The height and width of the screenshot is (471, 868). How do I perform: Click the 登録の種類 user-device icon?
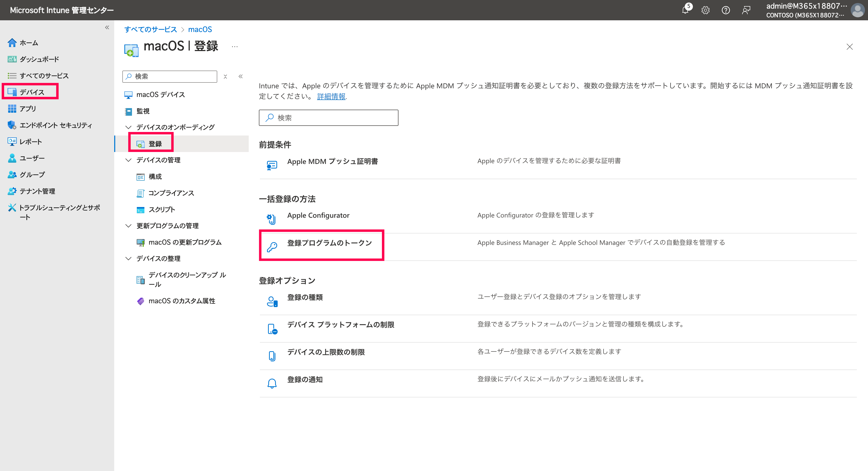click(272, 301)
